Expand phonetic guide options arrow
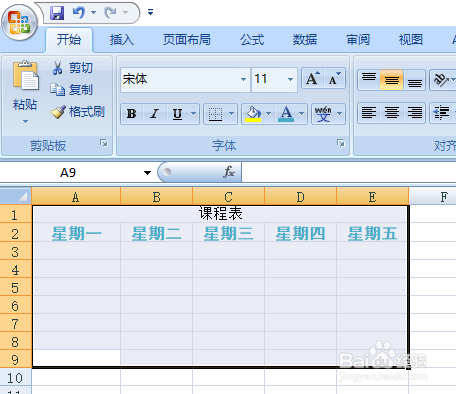 tap(340, 114)
